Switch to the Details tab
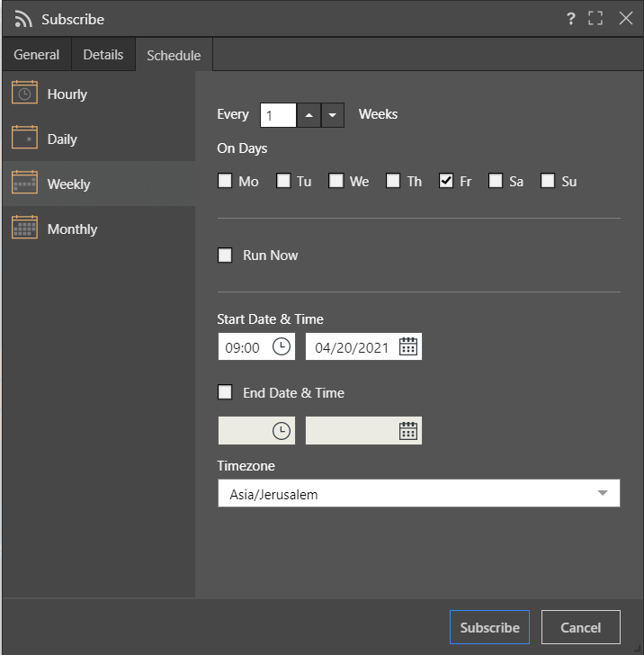The image size is (644, 655). point(103,54)
